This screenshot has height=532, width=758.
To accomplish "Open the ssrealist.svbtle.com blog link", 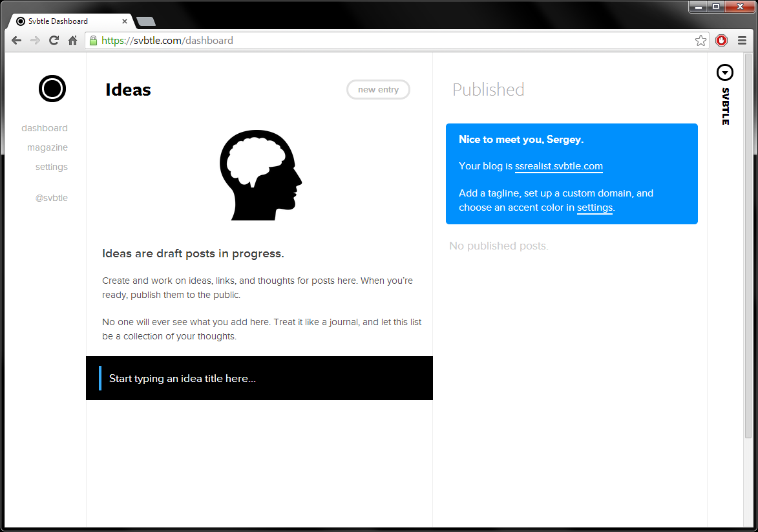I will (x=558, y=166).
